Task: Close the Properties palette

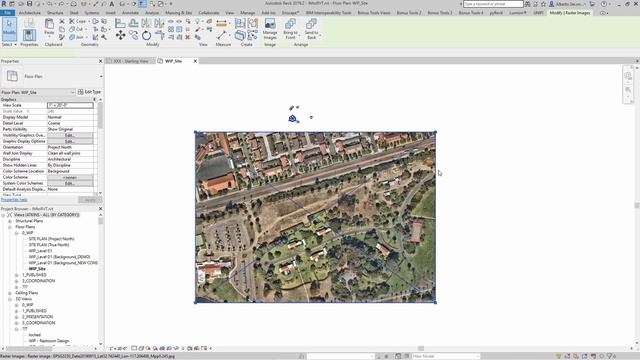Action: coord(100,61)
